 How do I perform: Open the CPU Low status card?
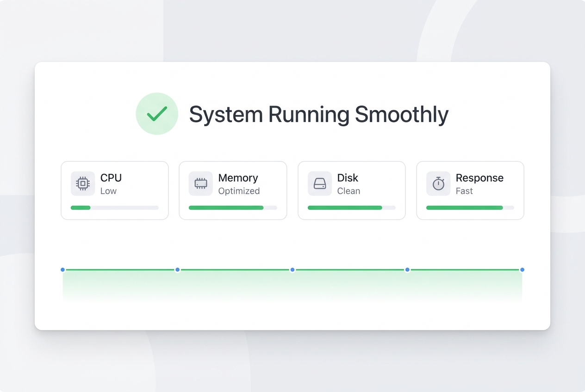coord(115,190)
